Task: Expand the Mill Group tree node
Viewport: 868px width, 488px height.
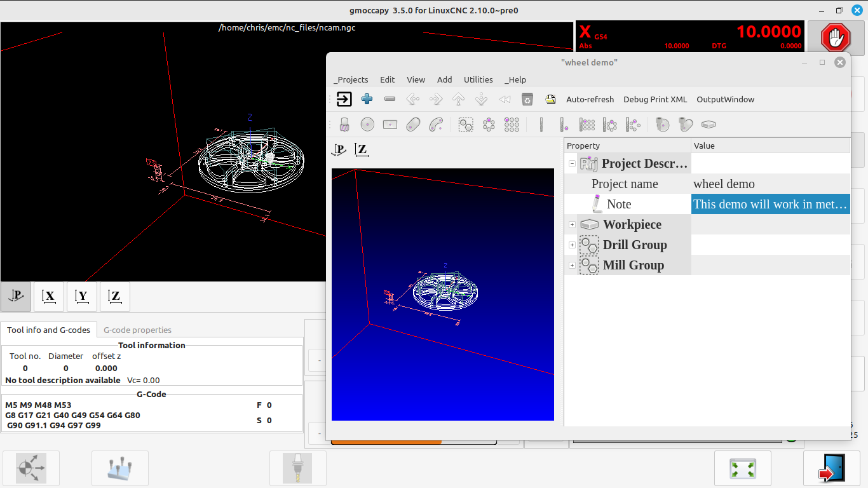Action: (x=572, y=265)
